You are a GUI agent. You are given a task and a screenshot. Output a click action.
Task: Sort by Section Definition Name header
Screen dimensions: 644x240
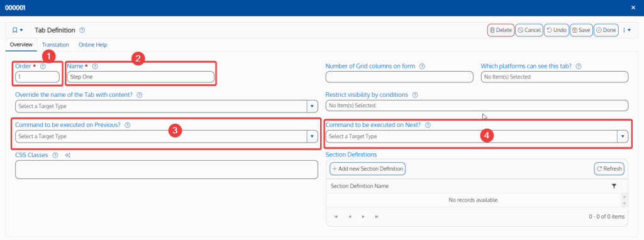359,186
